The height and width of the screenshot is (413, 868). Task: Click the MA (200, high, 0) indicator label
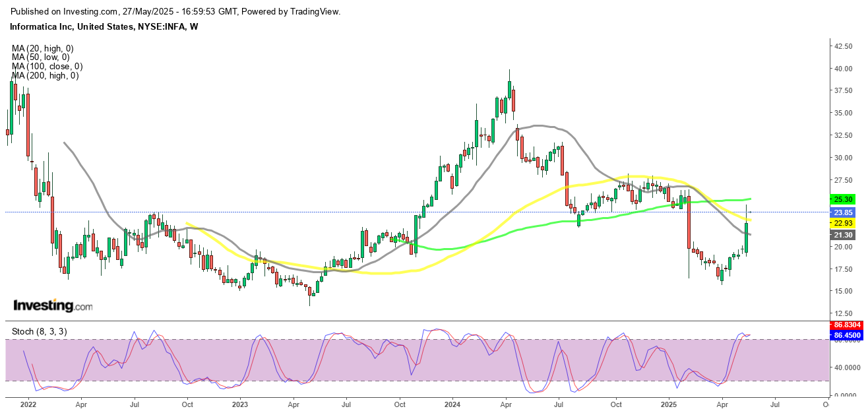click(45, 76)
